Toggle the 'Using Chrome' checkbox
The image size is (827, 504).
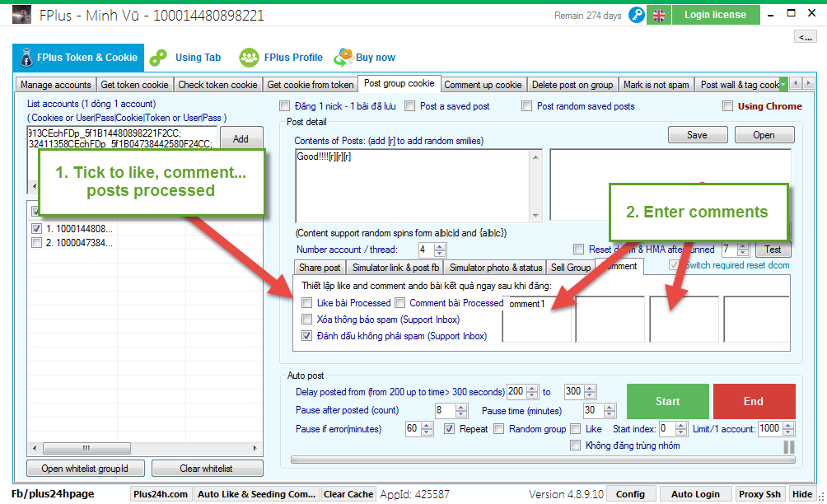(728, 106)
